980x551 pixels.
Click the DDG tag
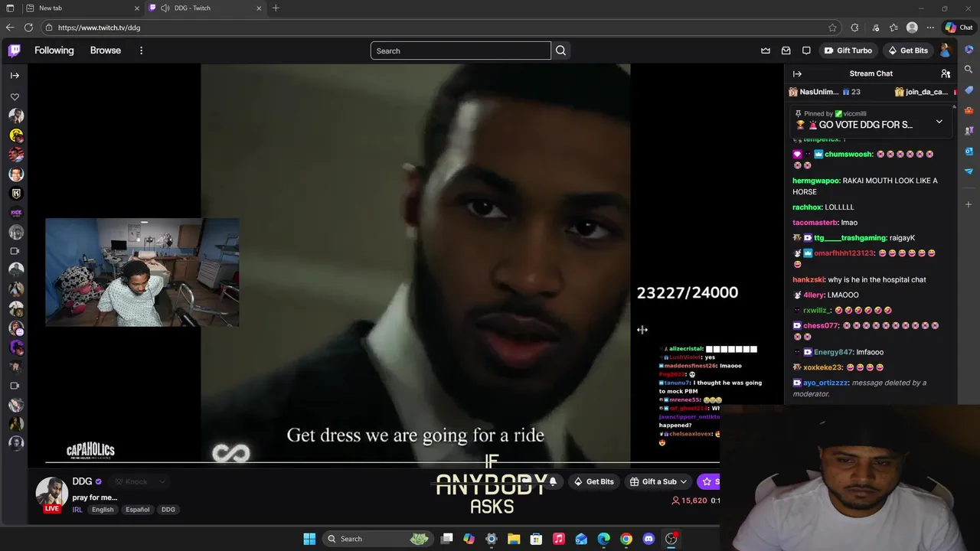168,510
